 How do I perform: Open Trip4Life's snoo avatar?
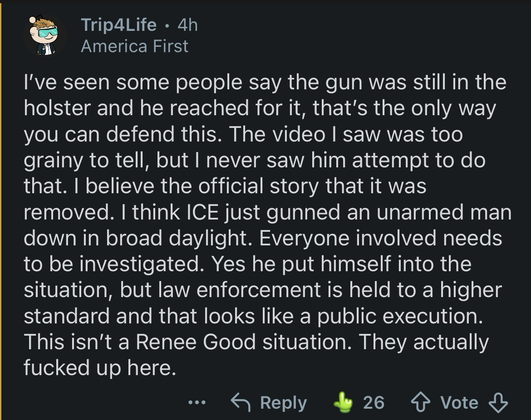(44, 34)
